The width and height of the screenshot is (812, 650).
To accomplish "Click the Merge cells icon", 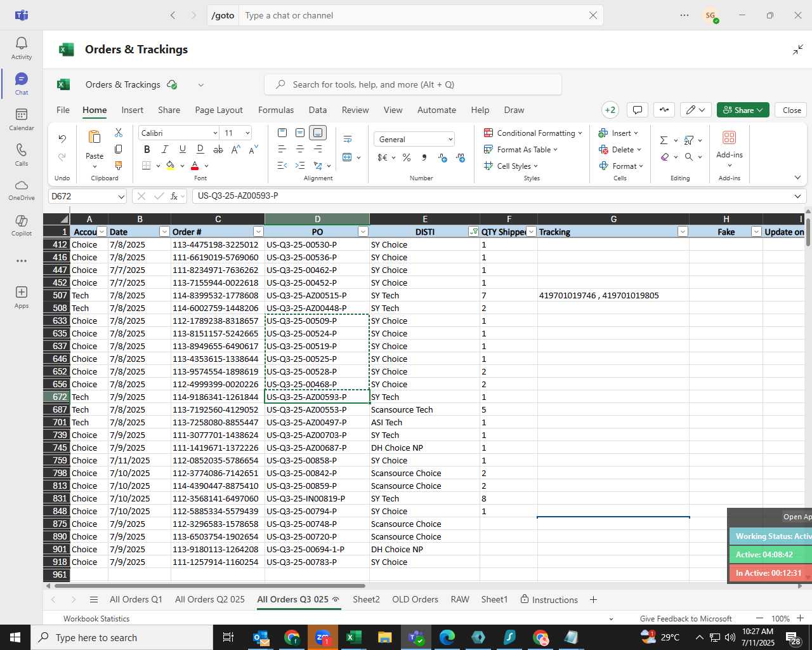I will [x=347, y=157].
